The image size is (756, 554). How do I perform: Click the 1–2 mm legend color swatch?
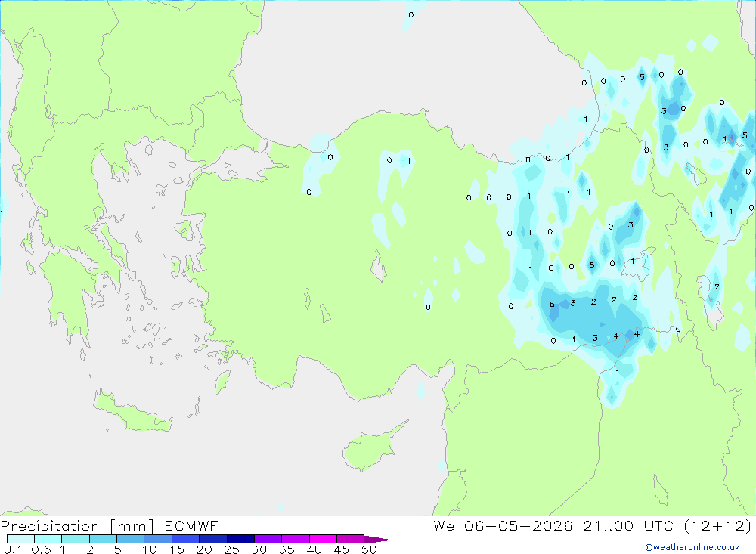point(76,539)
